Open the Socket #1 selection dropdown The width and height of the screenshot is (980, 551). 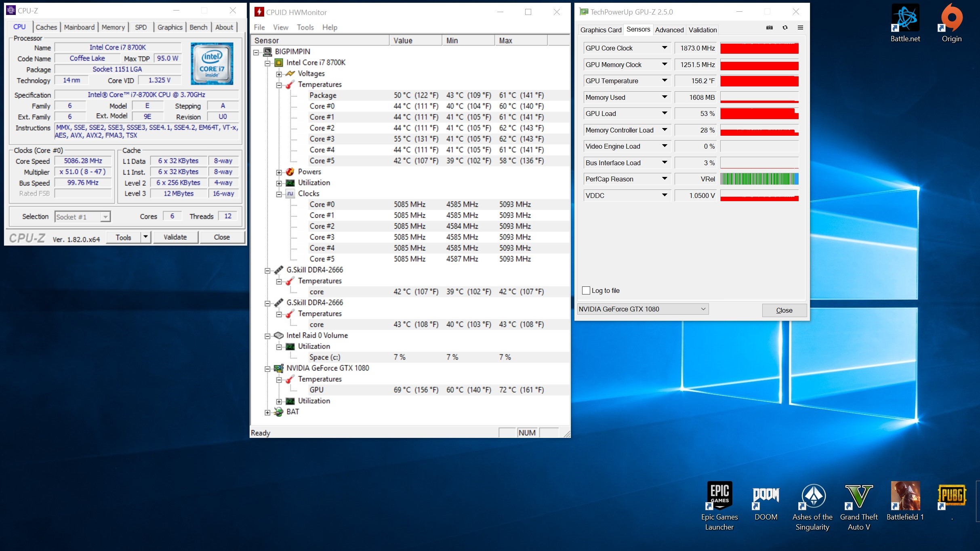[x=82, y=217]
